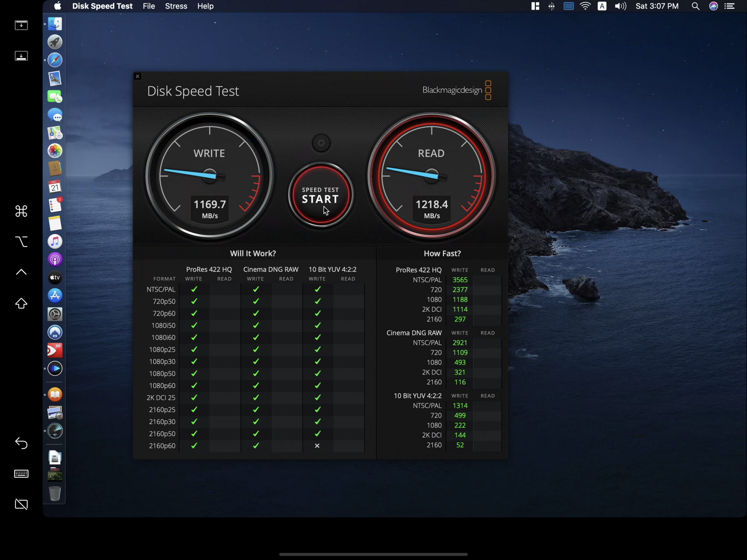This screenshot has height=560, width=747.
Task: Open FaceTime from the Dock
Action: coord(55,97)
